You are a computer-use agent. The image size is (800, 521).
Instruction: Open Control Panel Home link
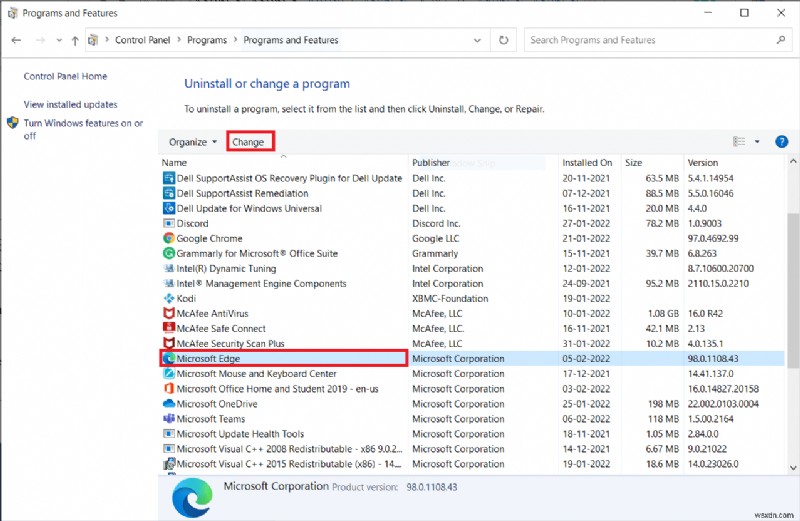point(65,76)
